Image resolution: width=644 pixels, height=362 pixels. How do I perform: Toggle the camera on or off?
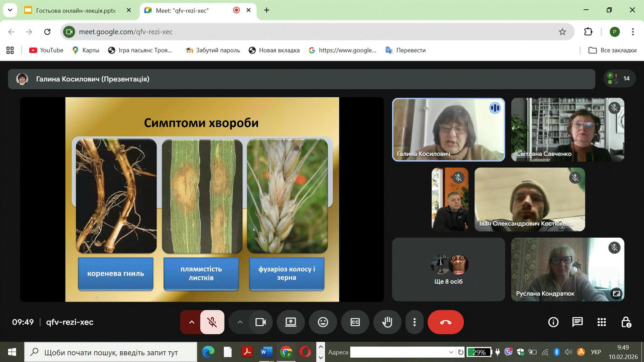point(260,322)
